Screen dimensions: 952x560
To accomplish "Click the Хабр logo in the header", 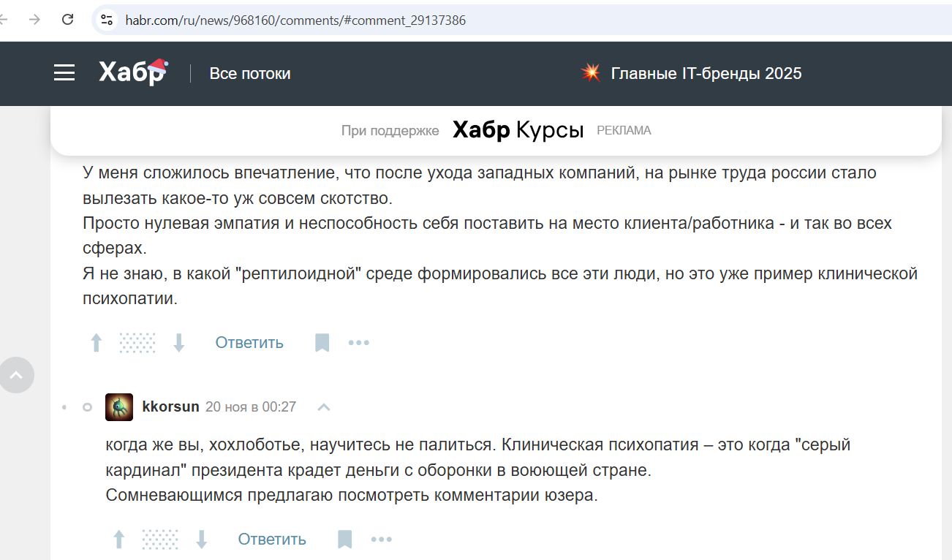I will [132, 73].
